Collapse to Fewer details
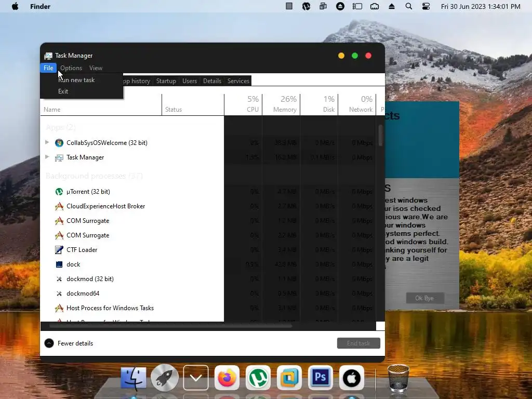The image size is (532, 399). [69, 343]
